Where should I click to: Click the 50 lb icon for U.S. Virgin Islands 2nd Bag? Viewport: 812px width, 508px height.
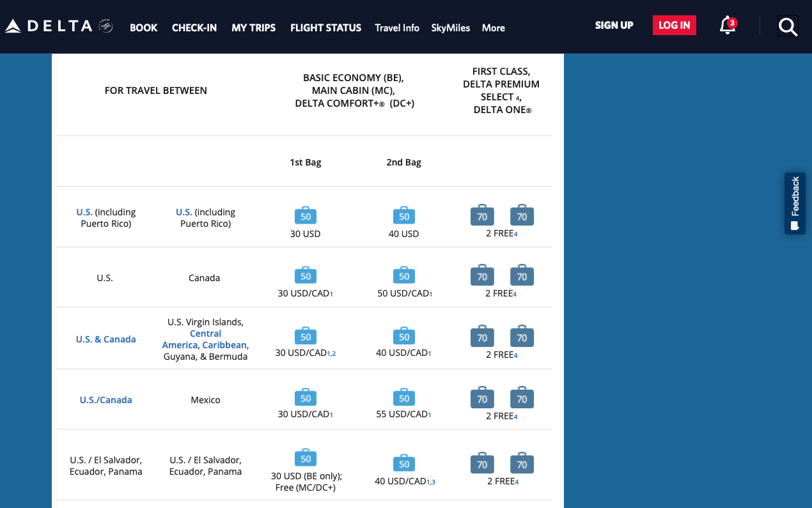403,336
